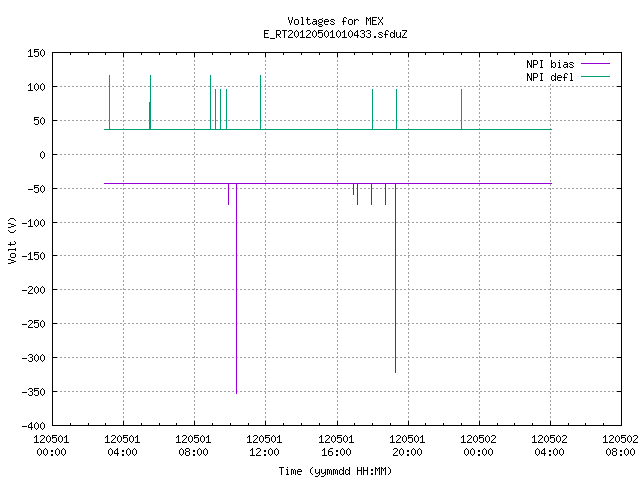Click the 'NPI bias' legend label
The image size is (640, 480).
point(550,64)
